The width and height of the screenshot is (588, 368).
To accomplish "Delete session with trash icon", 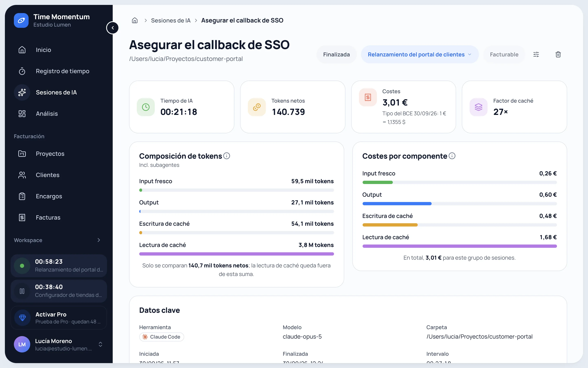I will pyautogui.click(x=558, y=55).
